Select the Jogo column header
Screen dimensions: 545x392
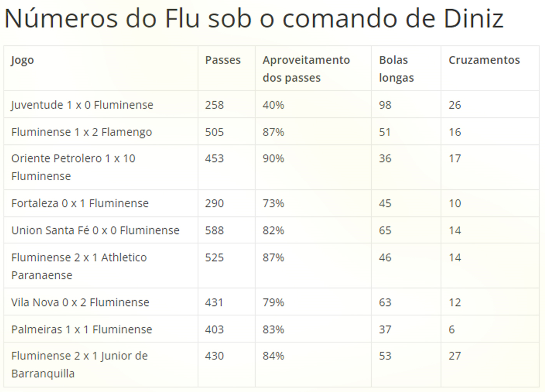(22, 60)
